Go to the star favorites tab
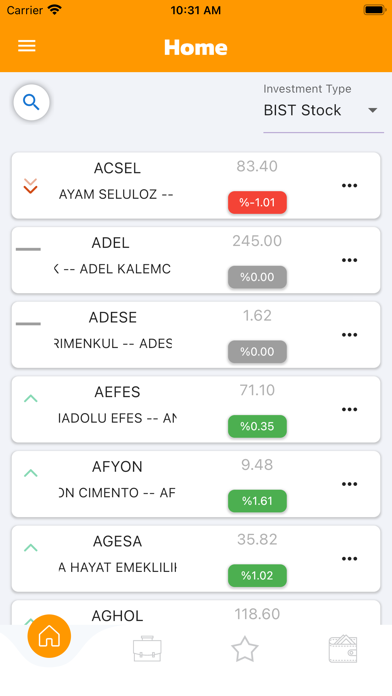Image resolution: width=392 pixels, height=696 pixels. [245, 649]
